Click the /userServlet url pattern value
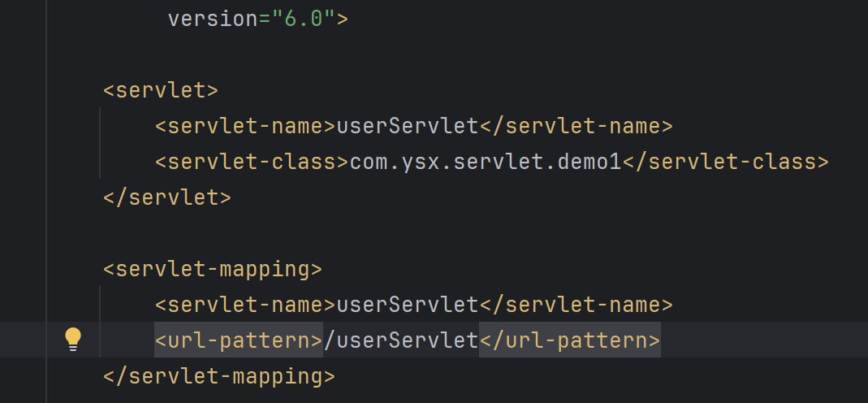Image resolution: width=868 pixels, height=403 pixels. [x=401, y=340]
